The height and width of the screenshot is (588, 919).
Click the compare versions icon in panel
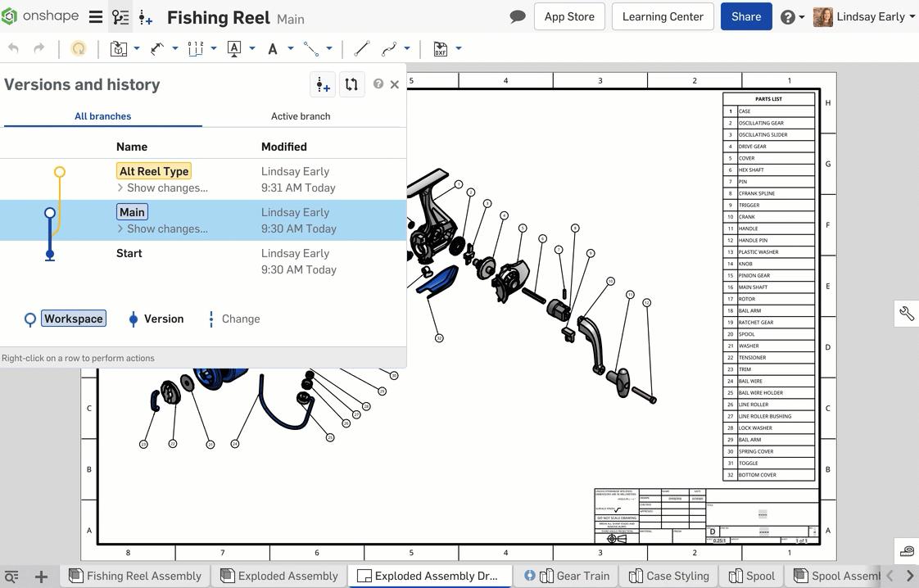pos(351,84)
